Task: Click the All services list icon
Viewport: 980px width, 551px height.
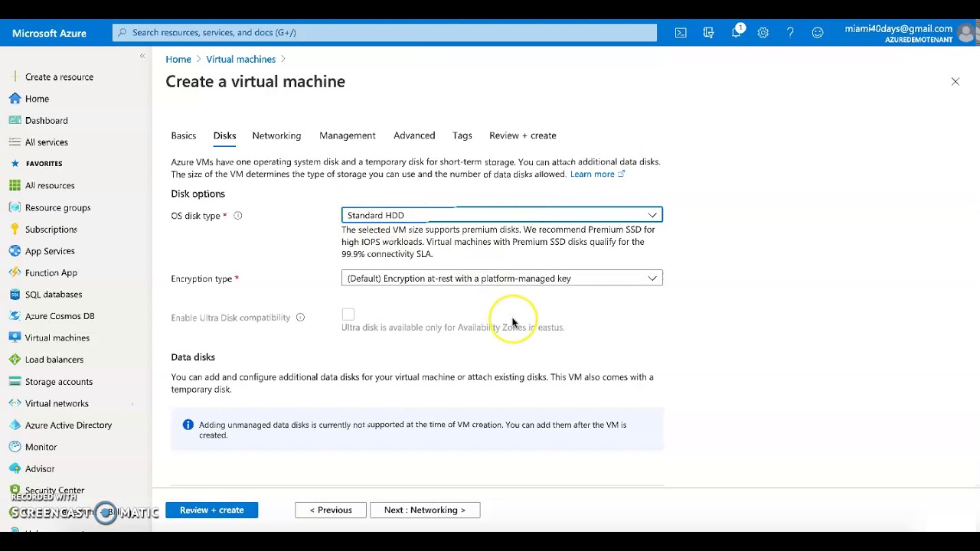Action: 15,142
